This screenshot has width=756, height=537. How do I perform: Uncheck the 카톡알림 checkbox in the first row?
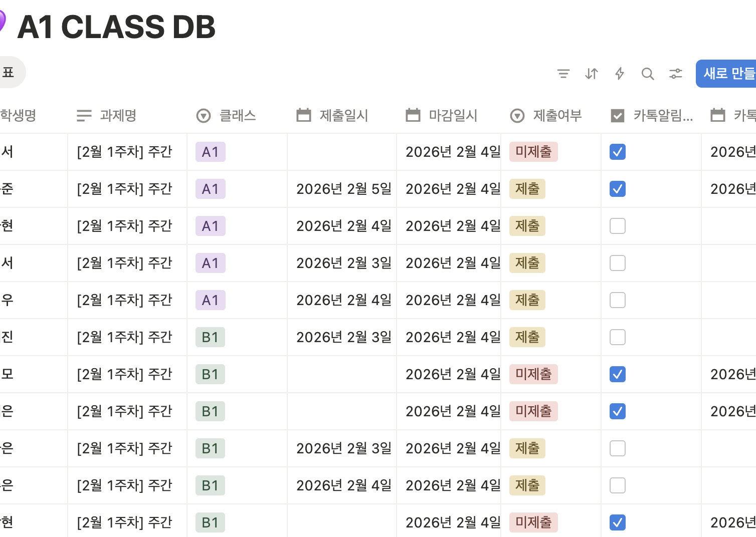pos(618,152)
